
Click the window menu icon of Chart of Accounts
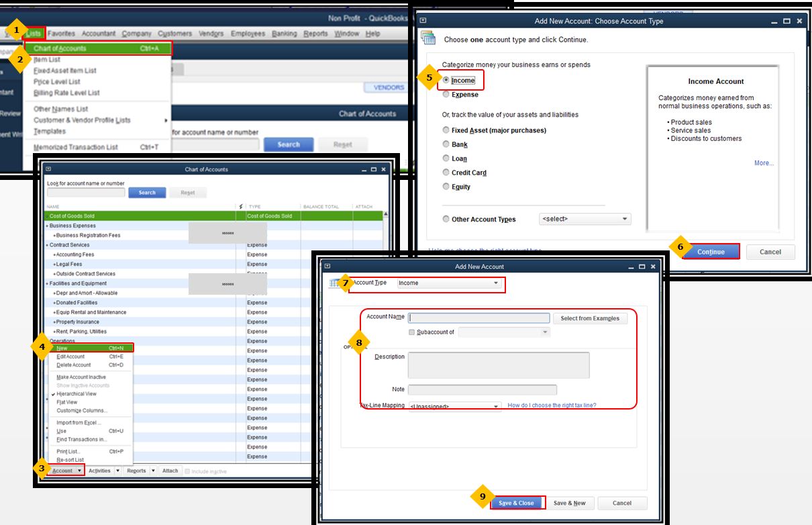click(x=48, y=169)
